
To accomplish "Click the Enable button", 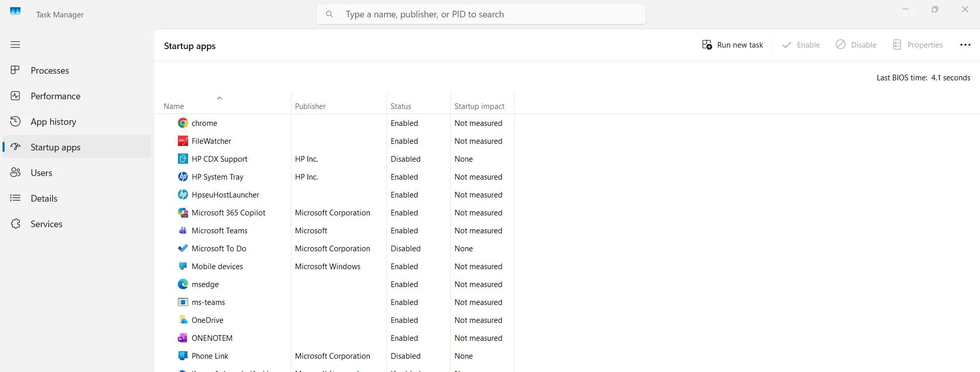I will [801, 45].
